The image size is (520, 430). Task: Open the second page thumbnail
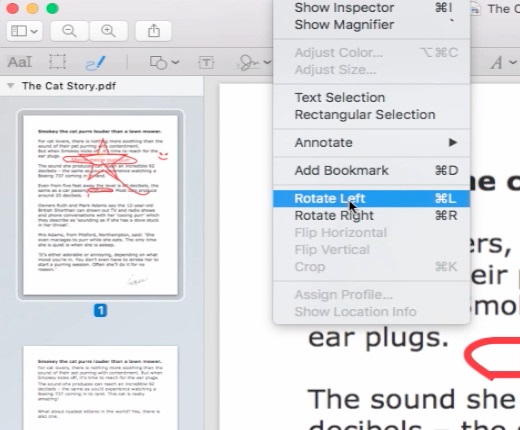[100, 388]
